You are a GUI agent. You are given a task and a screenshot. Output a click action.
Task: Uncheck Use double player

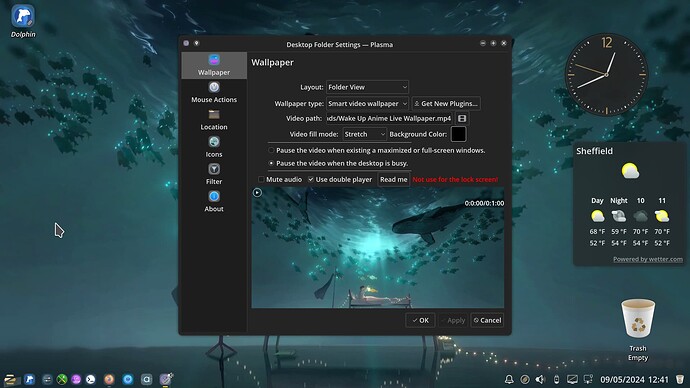[x=311, y=179]
